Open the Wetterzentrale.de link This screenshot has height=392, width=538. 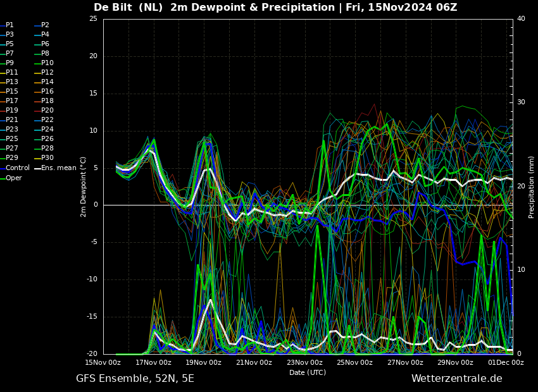coord(456,379)
